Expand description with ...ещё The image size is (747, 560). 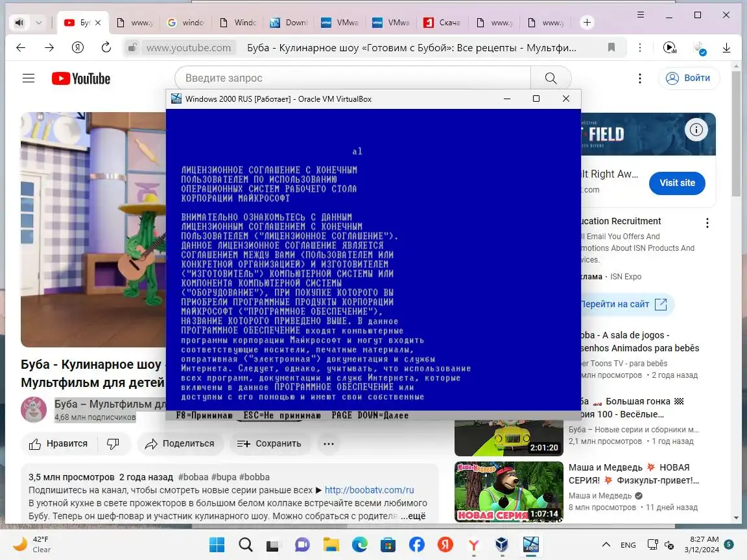pos(412,516)
